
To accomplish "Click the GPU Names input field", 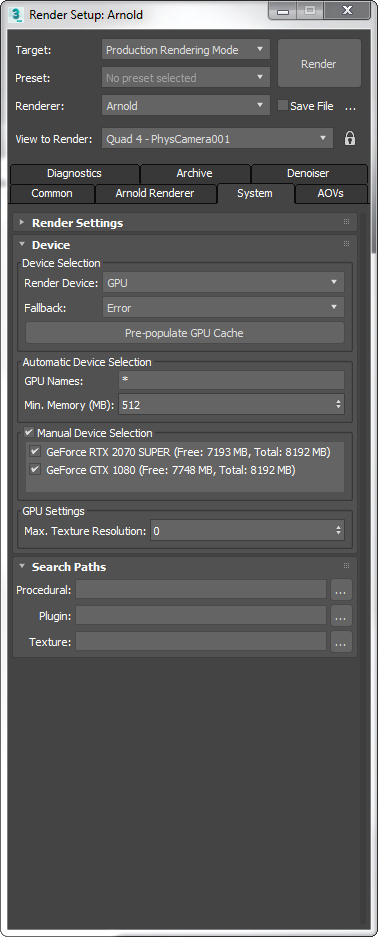I will tap(232, 380).
